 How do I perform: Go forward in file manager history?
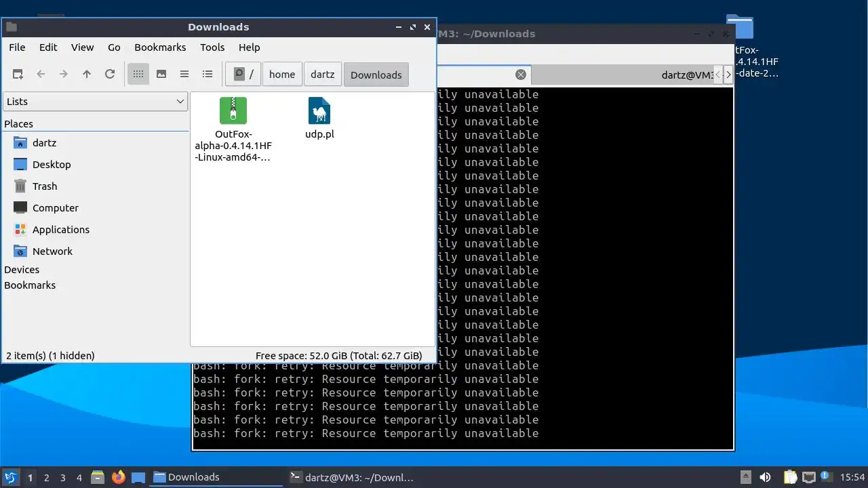[x=64, y=75]
